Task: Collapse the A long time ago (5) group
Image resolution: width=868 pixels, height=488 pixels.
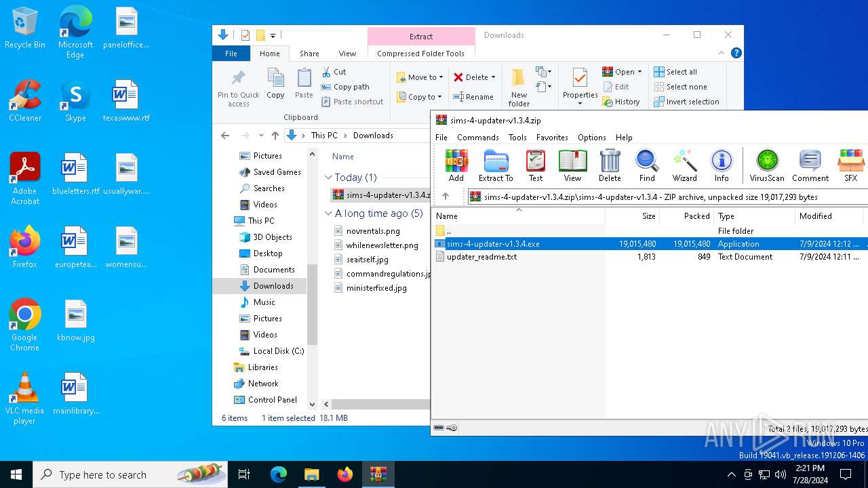Action: pyautogui.click(x=328, y=213)
